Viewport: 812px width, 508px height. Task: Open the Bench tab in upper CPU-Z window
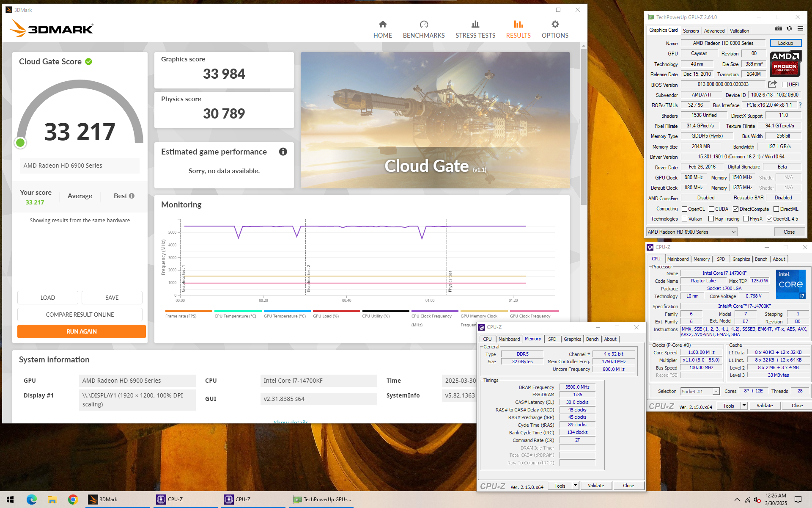pyautogui.click(x=761, y=259)
